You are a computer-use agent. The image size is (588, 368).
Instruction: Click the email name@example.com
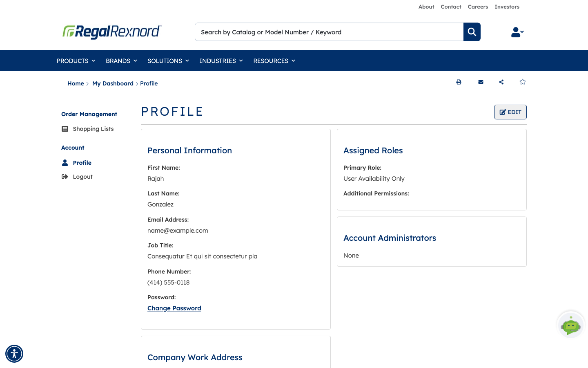coord(178,231)
